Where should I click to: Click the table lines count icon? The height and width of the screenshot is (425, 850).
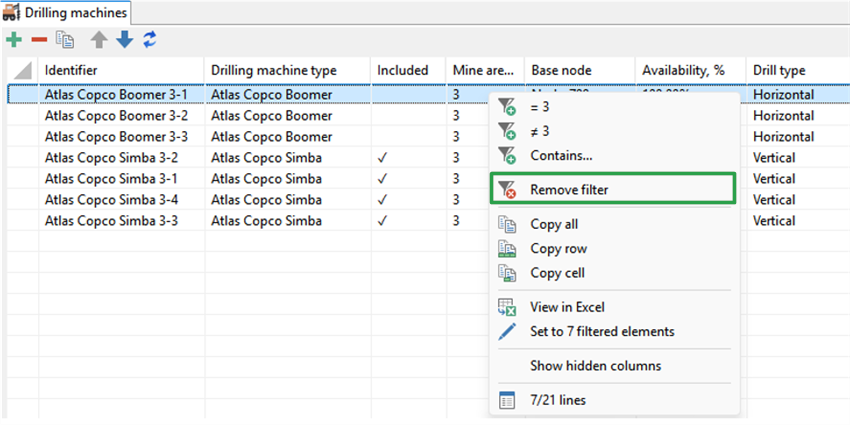click(x=507, y=401)
